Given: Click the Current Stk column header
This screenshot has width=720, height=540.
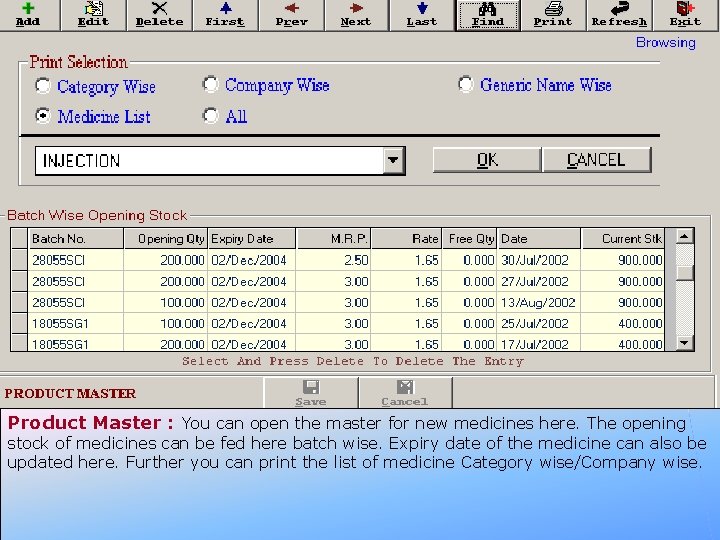Looking at the screenshot, I should (623, 239).
